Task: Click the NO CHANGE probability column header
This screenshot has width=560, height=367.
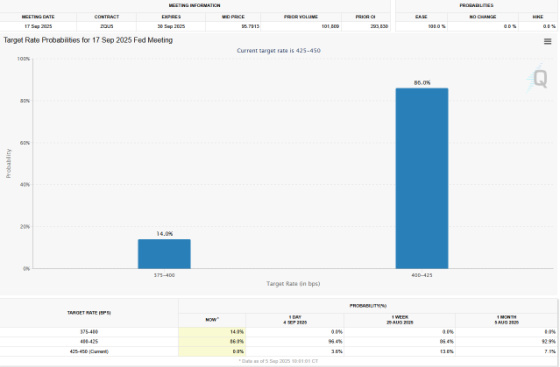Action: (482, 17)
